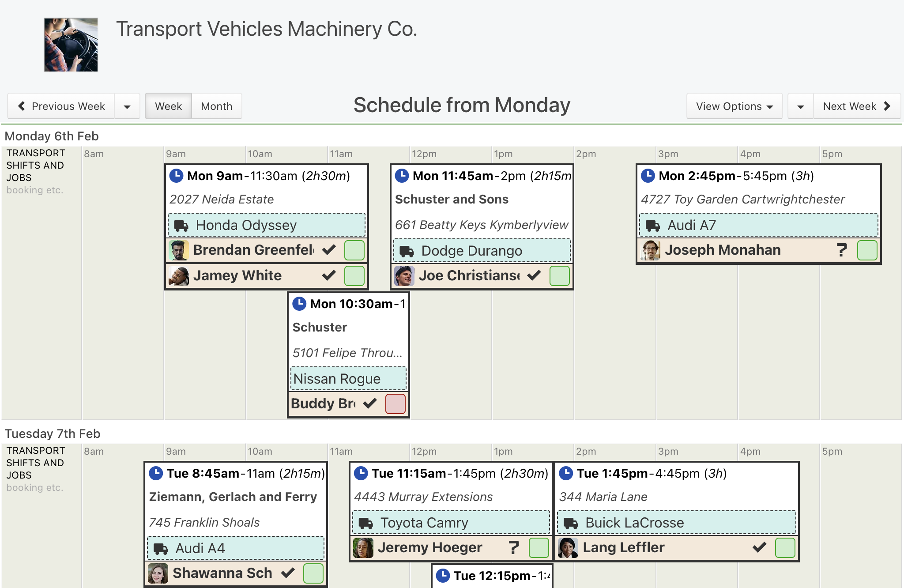Screen dimensions: 904x588
Task: Open the View Options dropdown
Action: point(734,106)
